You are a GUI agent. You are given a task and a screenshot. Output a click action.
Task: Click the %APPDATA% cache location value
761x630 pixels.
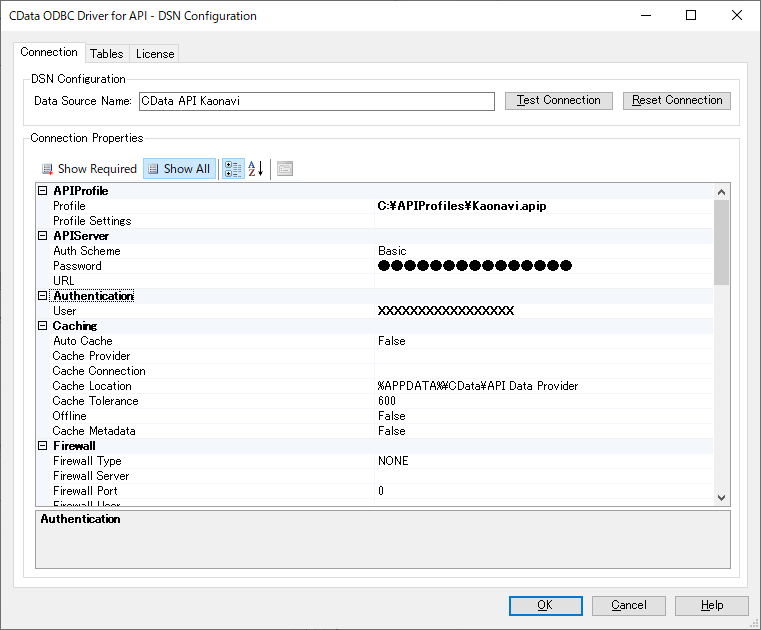click(x=478, y=386)
